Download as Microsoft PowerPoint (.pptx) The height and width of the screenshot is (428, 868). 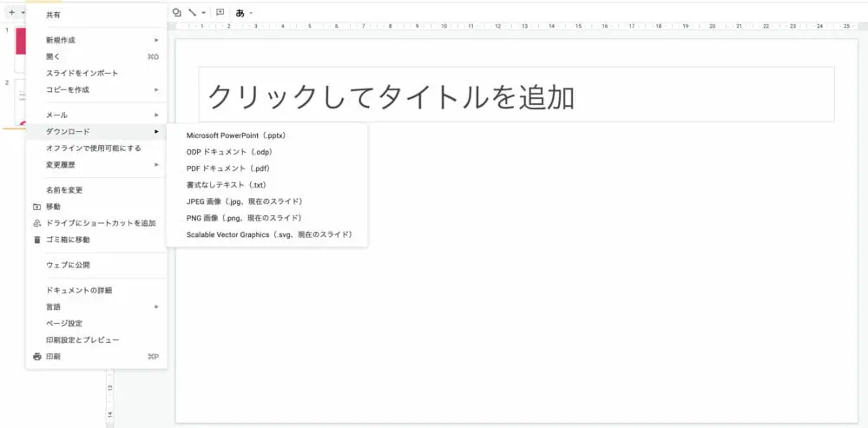click(x=236, y=135)
